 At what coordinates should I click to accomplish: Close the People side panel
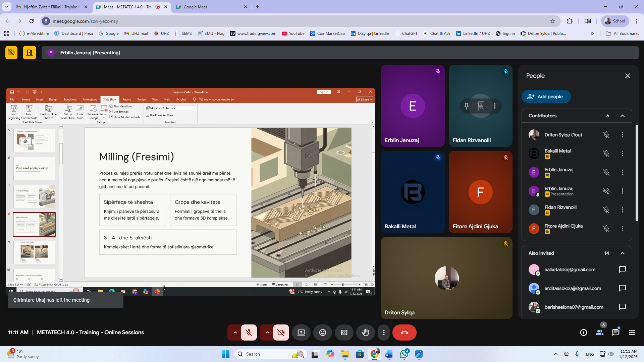click(x=627, y=76)
